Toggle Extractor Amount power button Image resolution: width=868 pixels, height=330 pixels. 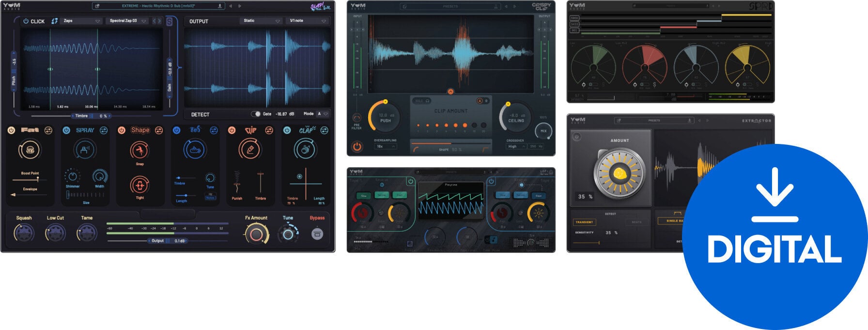click(576, 137)
